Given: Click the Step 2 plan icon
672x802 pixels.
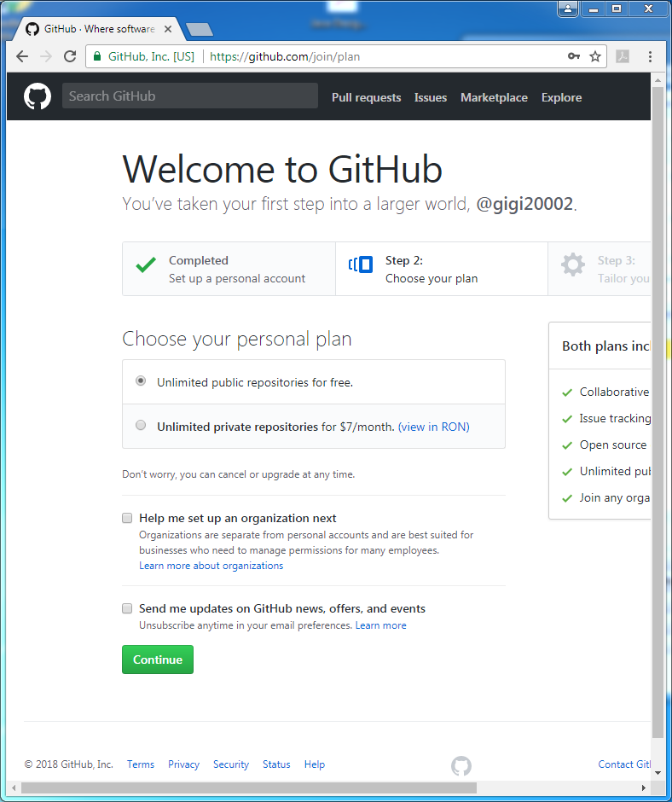Looking at the screenshot, I should (361, 264).
